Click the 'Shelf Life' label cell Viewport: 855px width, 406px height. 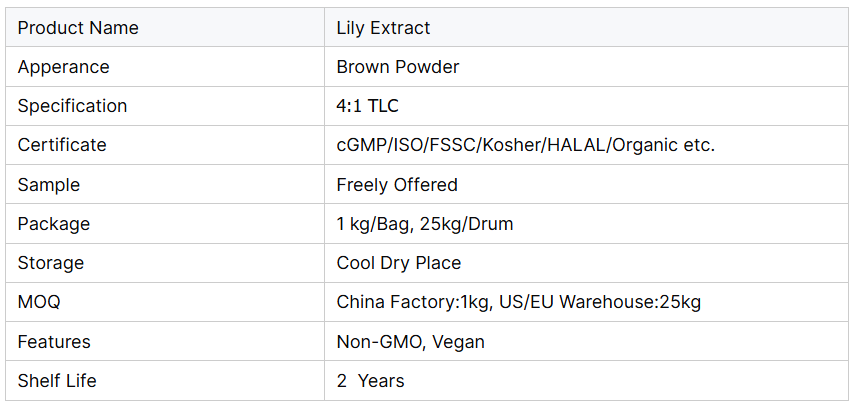coord(57,381)
